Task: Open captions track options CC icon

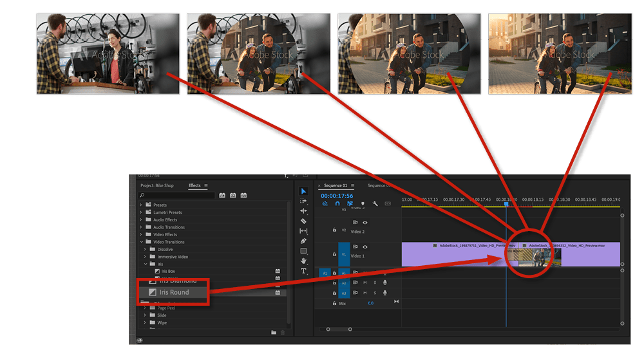Action: 388,203
